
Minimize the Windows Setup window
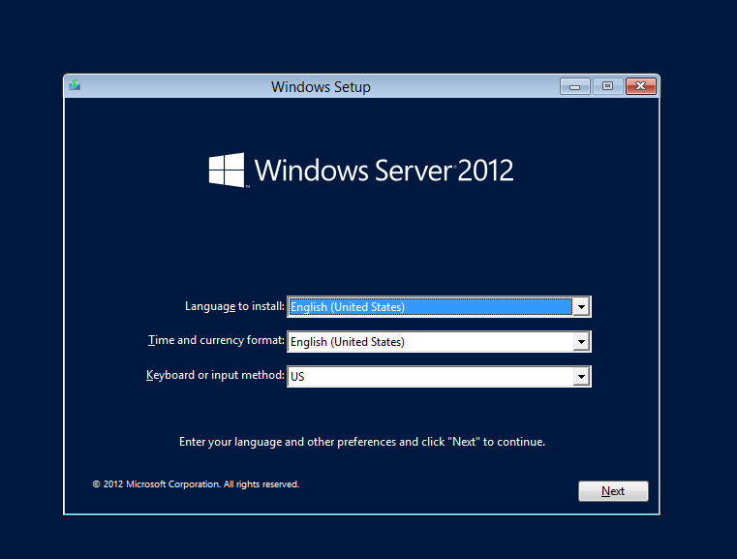click(x=575, y=86)
